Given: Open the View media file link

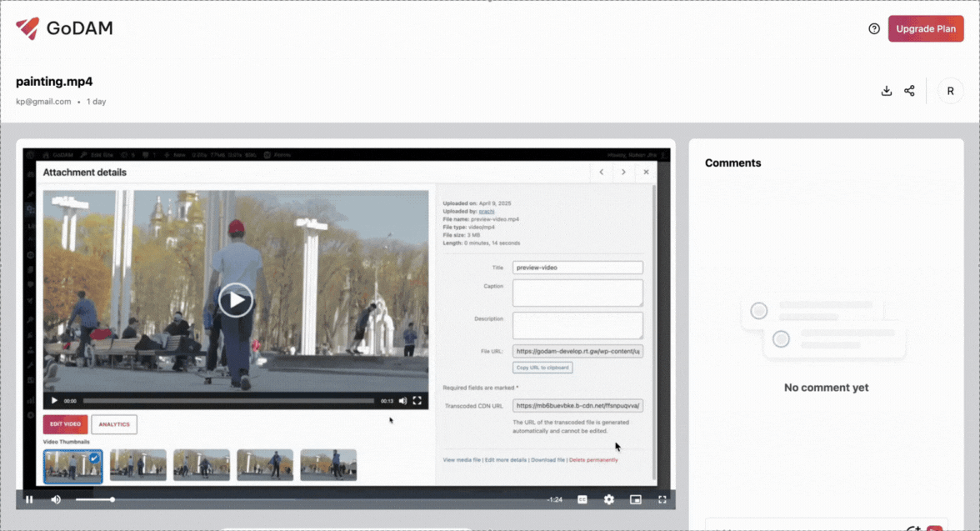Looking at the screenshot, I should pos(462,459).
